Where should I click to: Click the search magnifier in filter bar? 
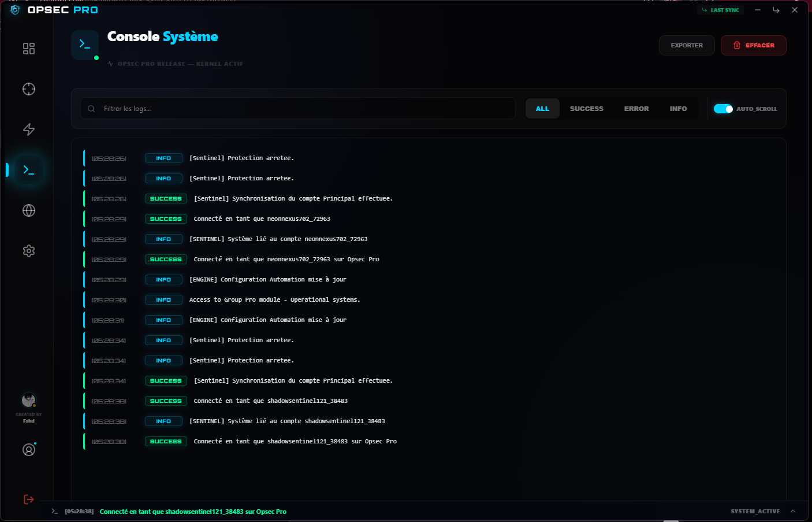click(91, 109)
